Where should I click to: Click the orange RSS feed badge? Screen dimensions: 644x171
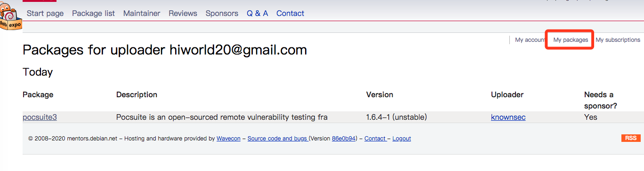point(630,138)
